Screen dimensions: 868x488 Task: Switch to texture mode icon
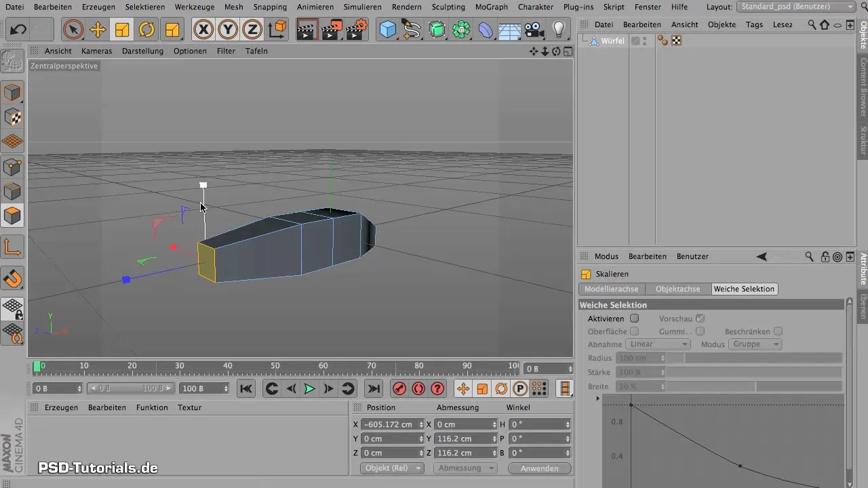pyautogui.click(x=12, y=117)
